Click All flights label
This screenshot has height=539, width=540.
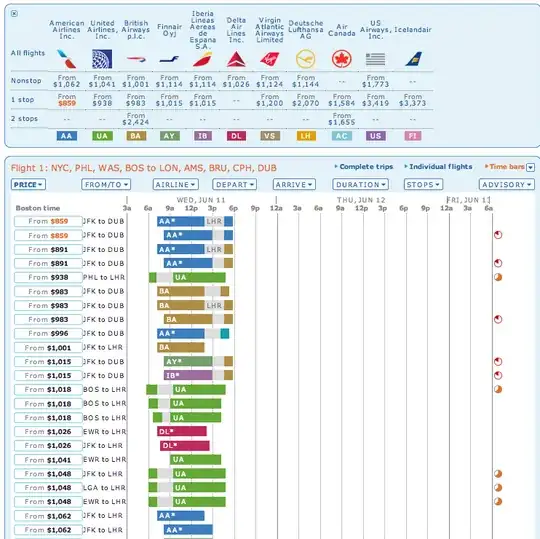pos(28,53)
